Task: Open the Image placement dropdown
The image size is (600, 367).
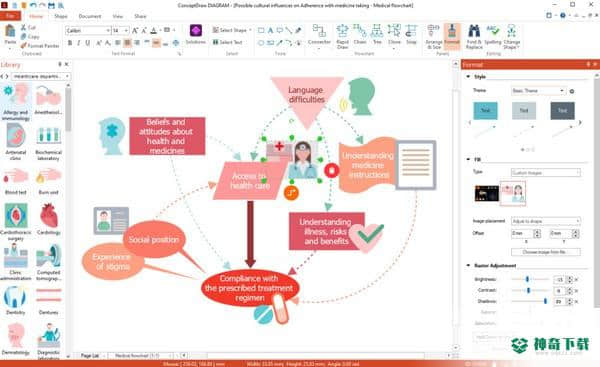Action: pyautogui.click(x=546, y=221)
